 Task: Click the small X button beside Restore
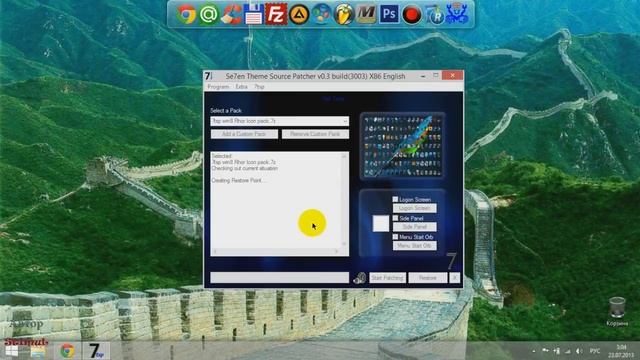454,278
